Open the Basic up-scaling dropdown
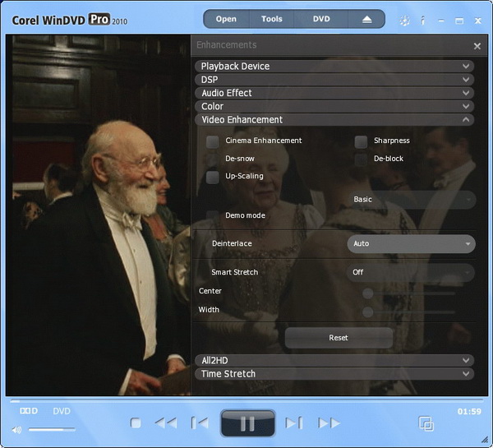The height and width of the screenshot is (448, 493). point(412,200)
